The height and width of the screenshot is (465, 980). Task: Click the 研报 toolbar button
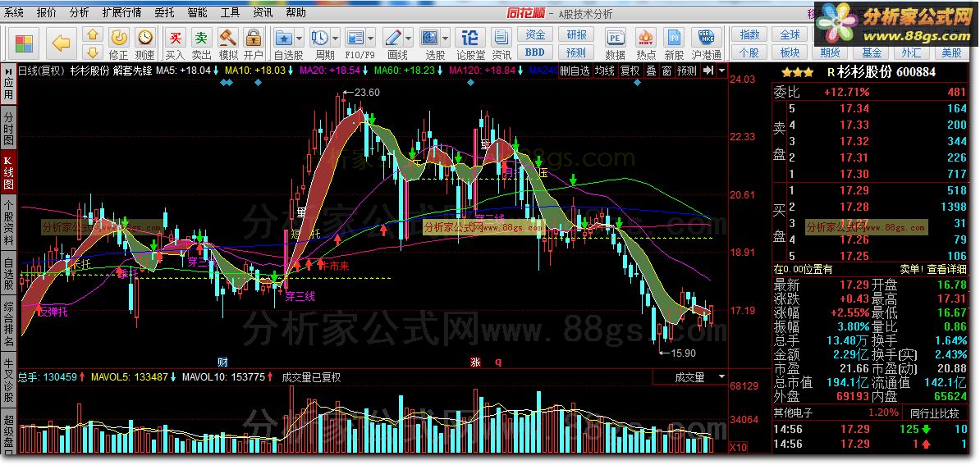576,34
